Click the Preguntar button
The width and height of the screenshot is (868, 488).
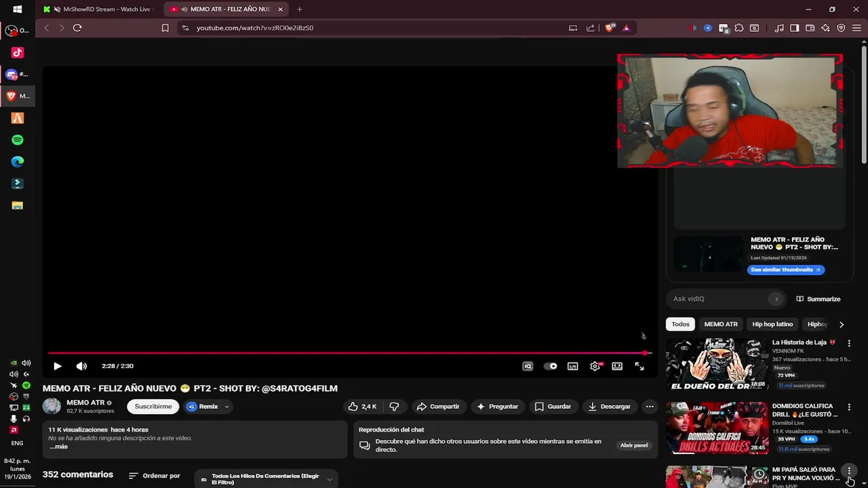tap(497, 407)
